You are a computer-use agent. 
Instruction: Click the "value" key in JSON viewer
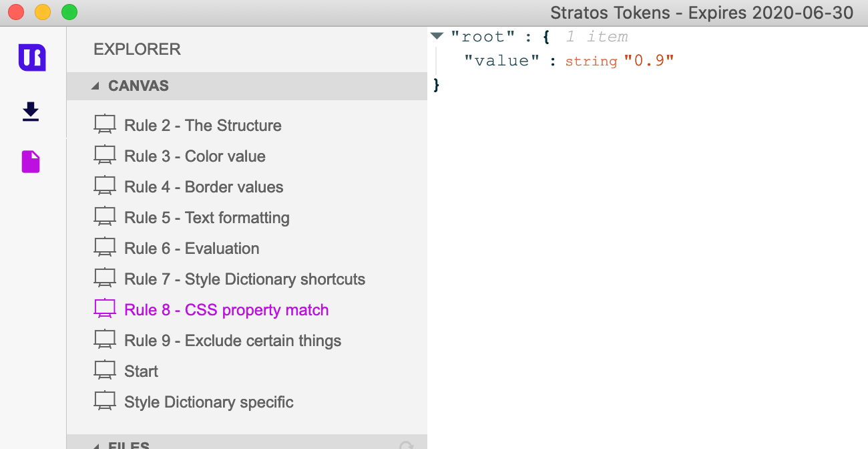[501, 61]
